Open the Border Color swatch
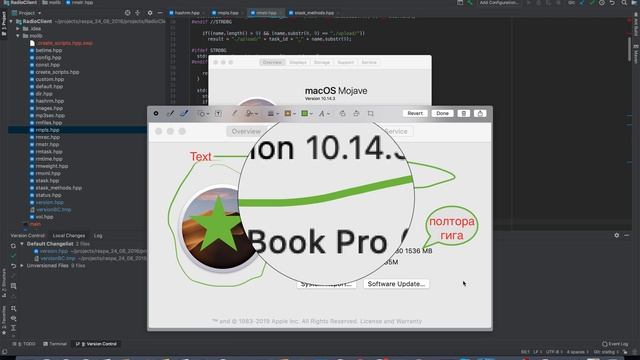The height and width of the screenshot is (360, 640). point(290,113)
